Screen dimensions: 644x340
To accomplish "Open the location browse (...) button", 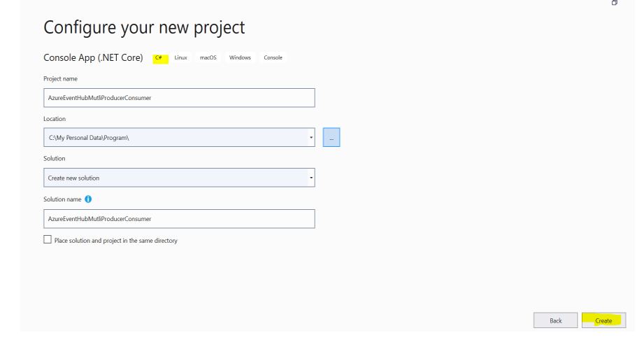I will coord(331,138).
